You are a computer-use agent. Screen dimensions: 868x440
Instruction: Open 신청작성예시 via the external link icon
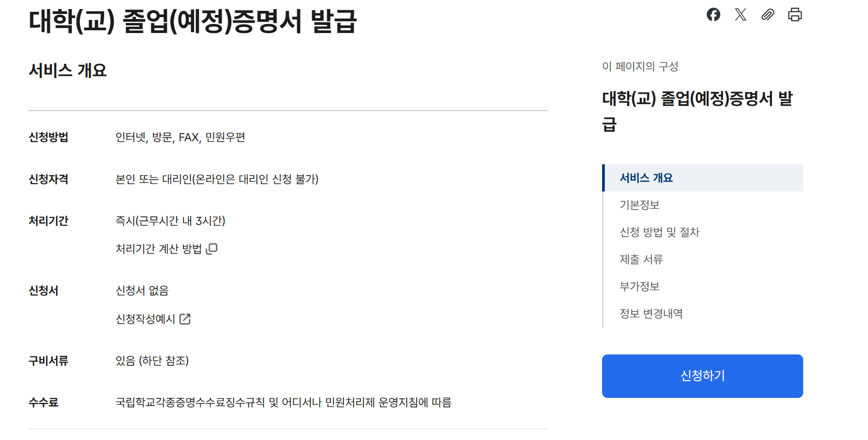[x=184, y=319]
